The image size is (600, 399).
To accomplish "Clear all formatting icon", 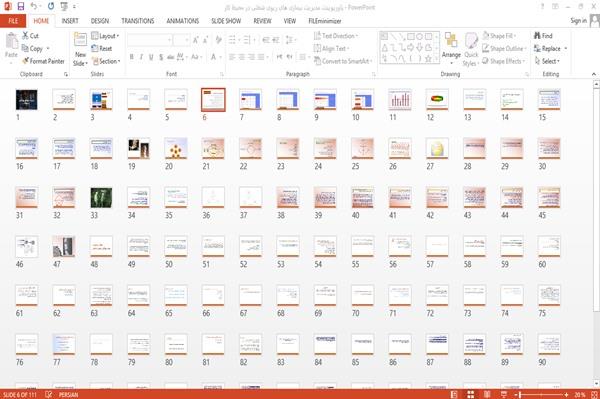I will [x=218, y=40].
